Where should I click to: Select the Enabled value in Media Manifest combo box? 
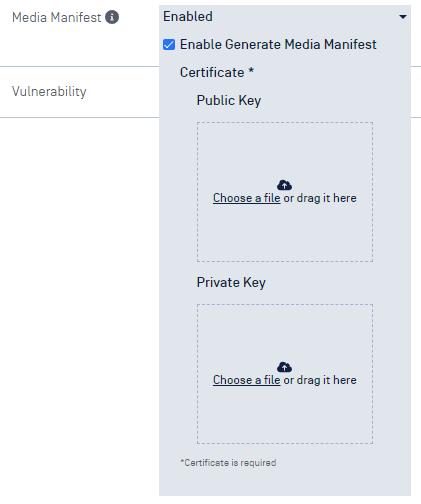click(188, 16)
